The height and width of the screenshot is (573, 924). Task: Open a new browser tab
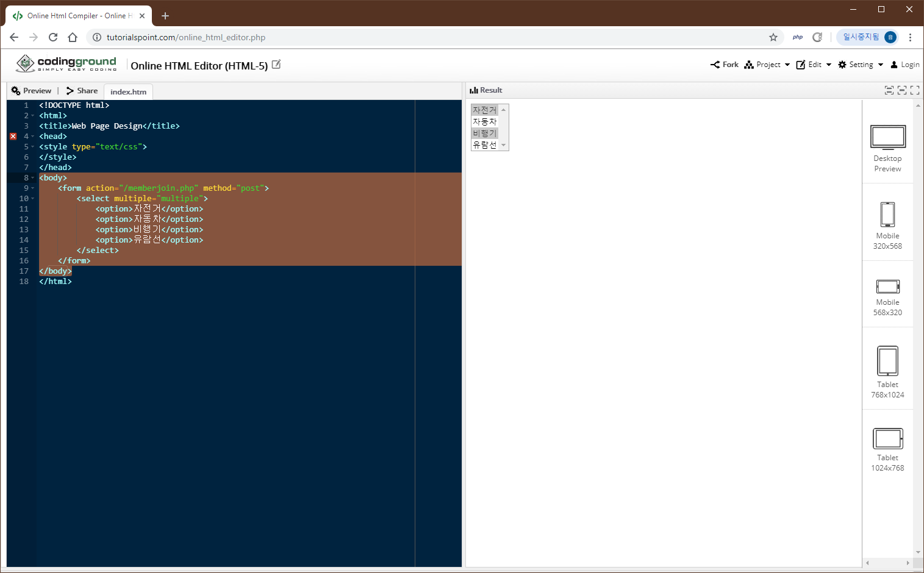pyautogui.click(x=165, y=16)
